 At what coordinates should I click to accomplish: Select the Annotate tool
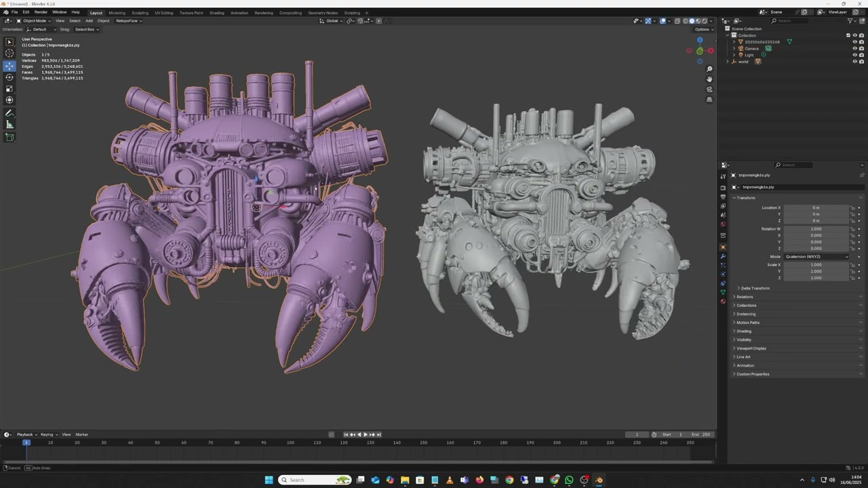pos(9,113)
